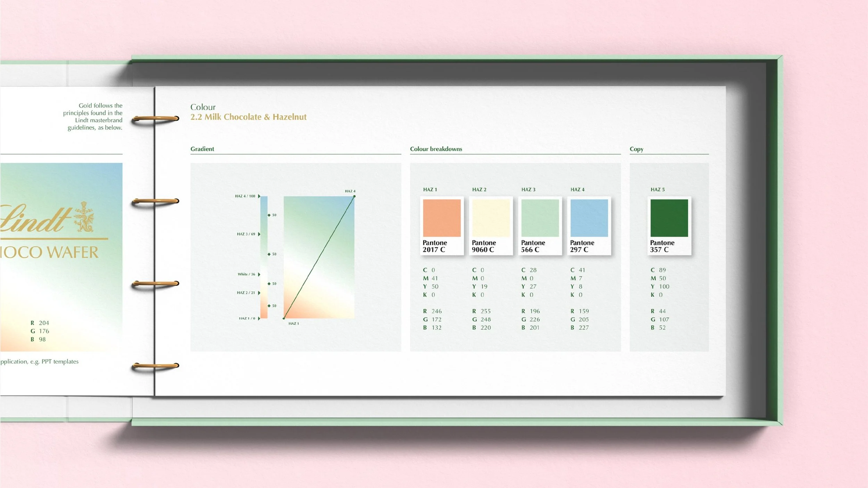The height and width of the screenshot is (488, 868).
Task: Click the Colour breakdowns section heading
Action: click(x=436, y=149)
